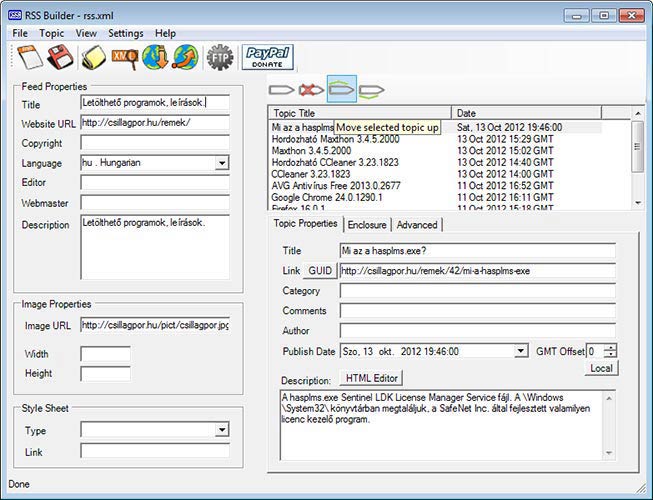Switch to the Topic Properties tab

305,224
